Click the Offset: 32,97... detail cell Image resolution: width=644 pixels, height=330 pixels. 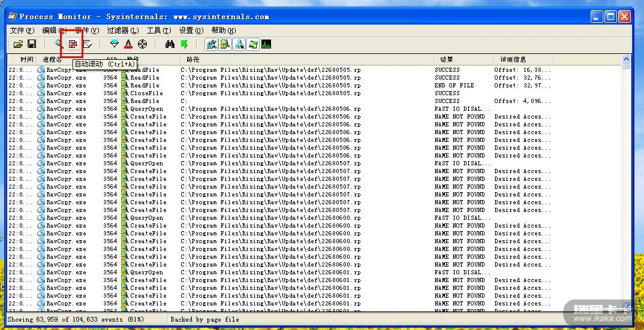[x=522, y=86]
